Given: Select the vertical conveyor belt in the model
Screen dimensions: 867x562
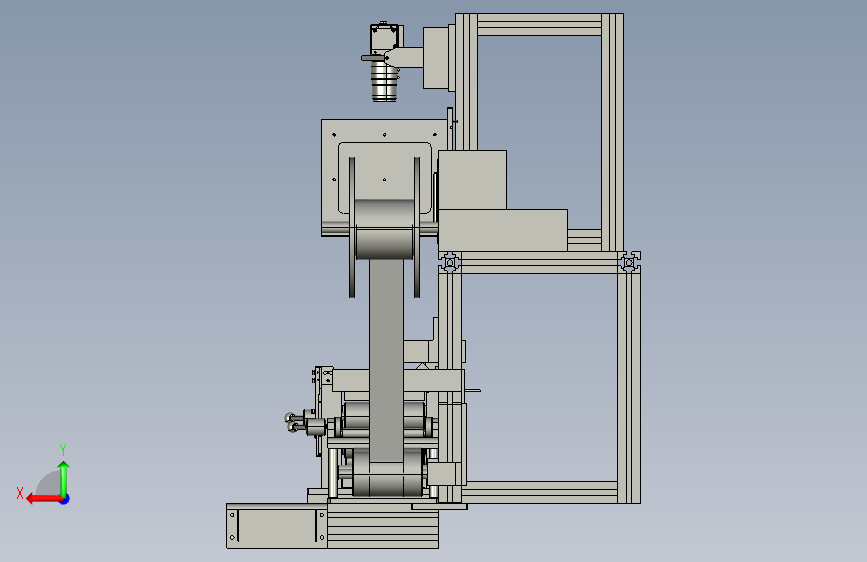Looking at the screenshot, I should (x=387, y=362).
